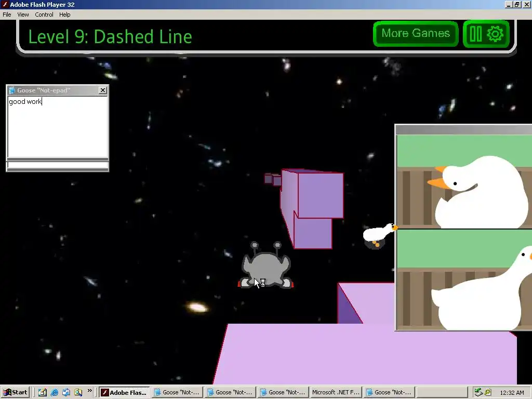This screenshot has width=532, height=399.
Task: Minimize the Adobe Flash Player window
Action: [509, 4]
